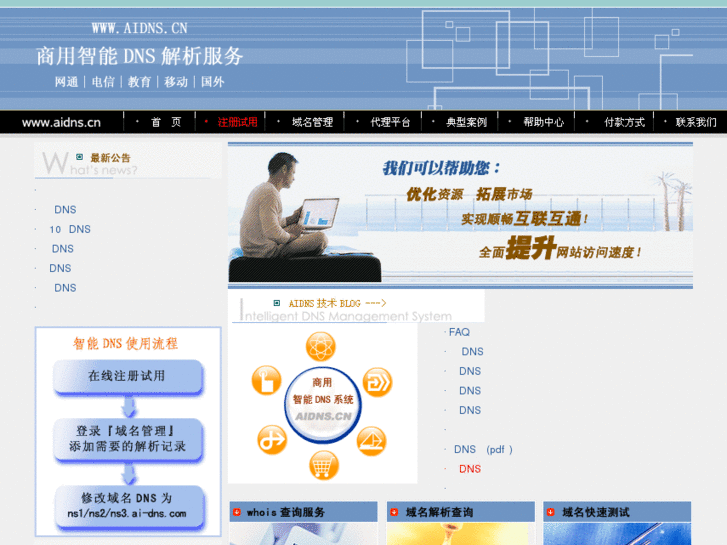This screenshot has width=727, height=545.
Task: Click the WWW.AIDNS.CN header text
Action: (140, 28)
